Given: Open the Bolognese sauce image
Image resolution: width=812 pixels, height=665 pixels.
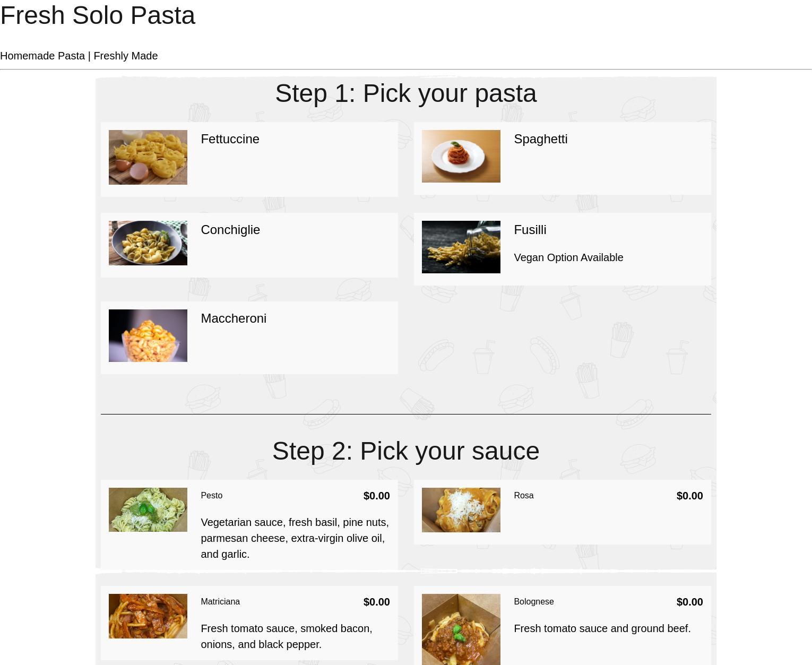Looking at the screenshot, I should [461, 629].
